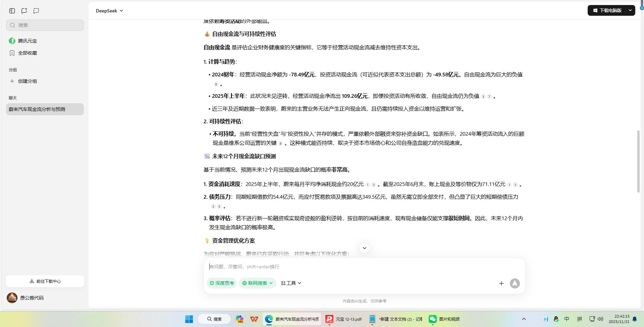Open citation source 8 in the answer

click(x=216, y=84)
